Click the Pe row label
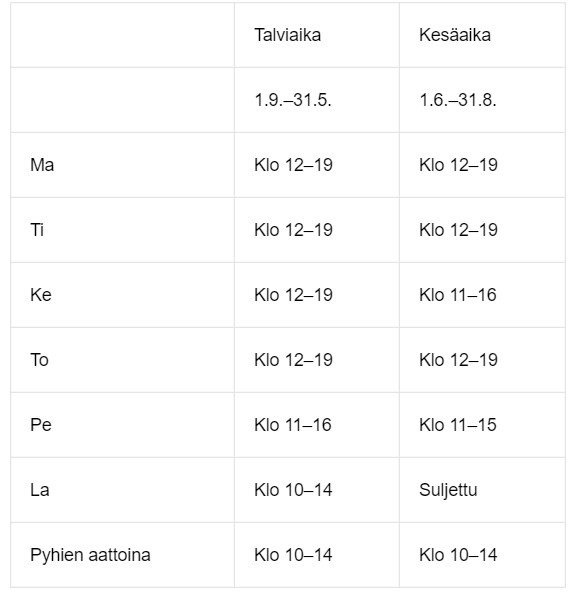 (41, 425)
